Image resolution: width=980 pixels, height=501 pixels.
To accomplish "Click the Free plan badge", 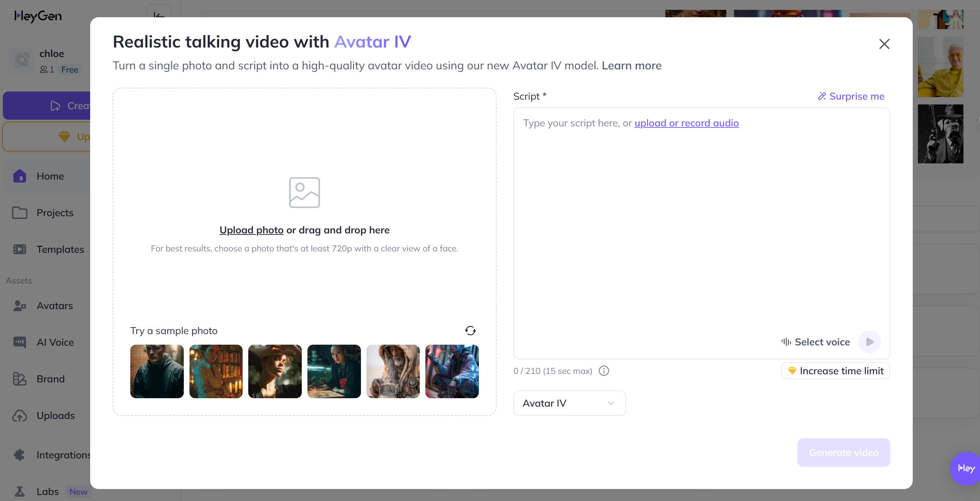I will (70, 69).
